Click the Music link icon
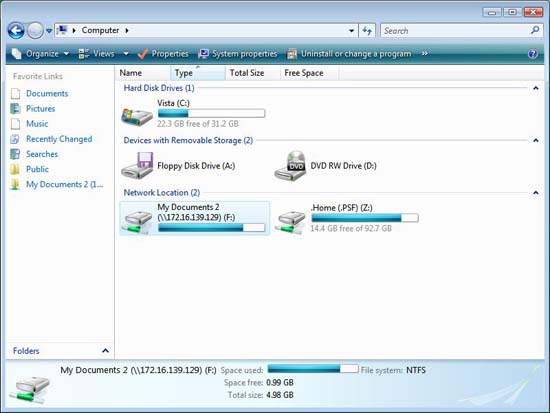Viewport: 550px width, 413px height. click(15, 124)
